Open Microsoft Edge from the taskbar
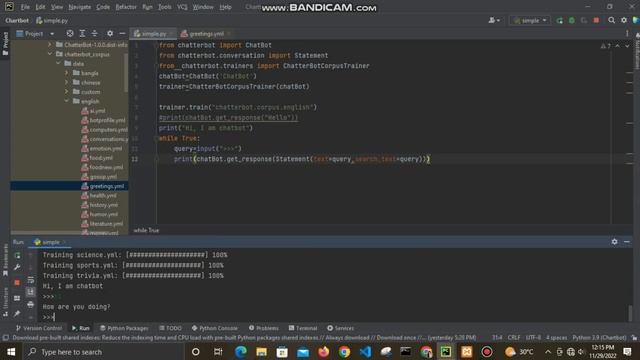Image resolution: width=640 pixels, height=360 pixels. pyautogui.click(x=240, y=352)
